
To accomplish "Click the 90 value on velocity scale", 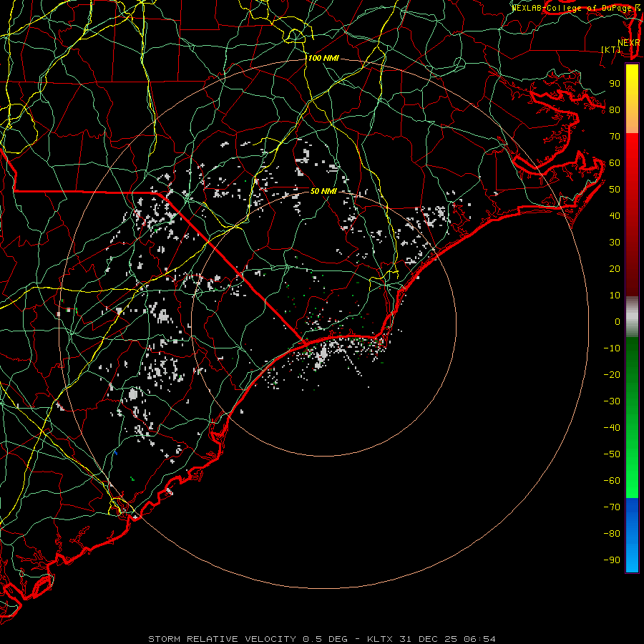I will pyautogui.click(x=615, y=84).
